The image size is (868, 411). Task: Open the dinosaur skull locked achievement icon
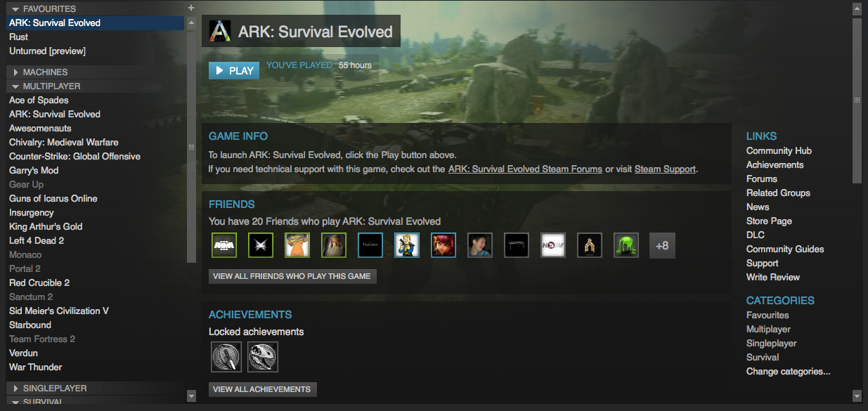pyautogui.click(x=263, y=357)
